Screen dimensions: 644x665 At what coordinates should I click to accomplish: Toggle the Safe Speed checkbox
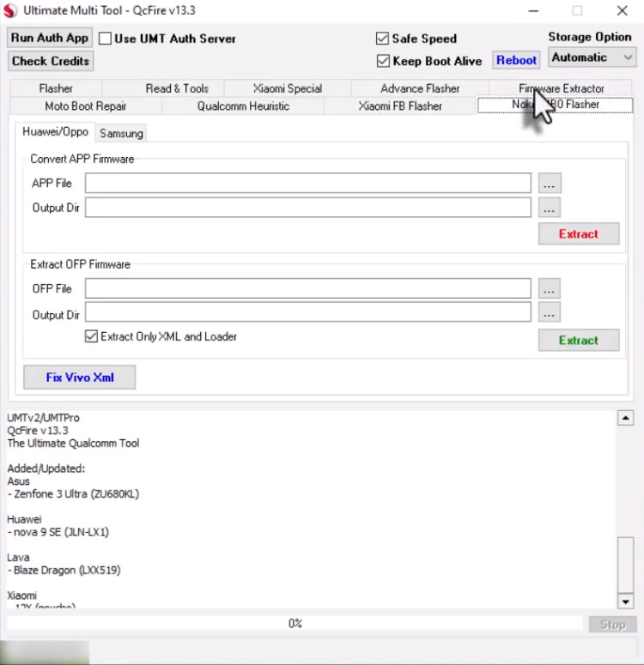[382, 39]
